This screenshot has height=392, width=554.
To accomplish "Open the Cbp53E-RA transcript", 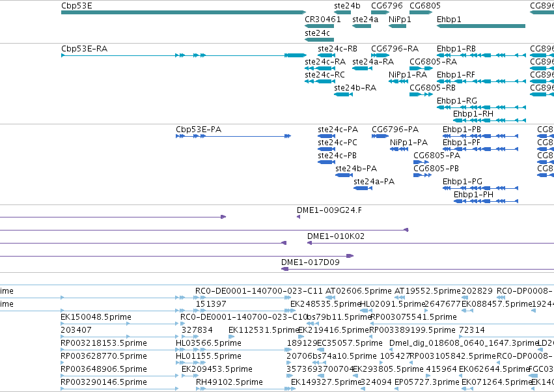I will coord(184,55).
